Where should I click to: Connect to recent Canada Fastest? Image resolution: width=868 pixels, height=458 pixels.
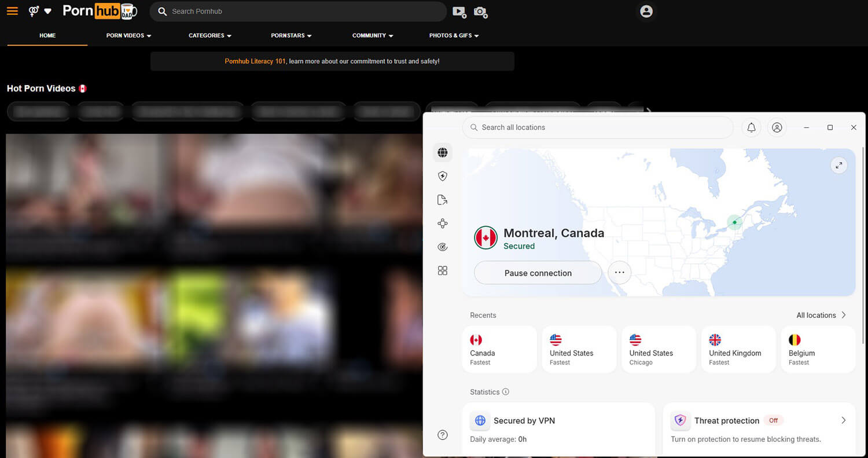(500, 349)
